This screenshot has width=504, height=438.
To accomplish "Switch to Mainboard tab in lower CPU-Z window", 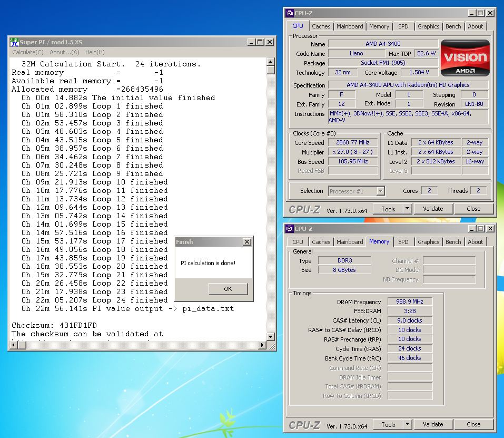I will click(350, 242).
